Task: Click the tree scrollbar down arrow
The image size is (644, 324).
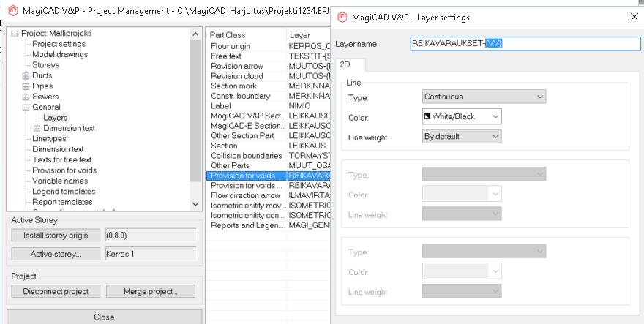Action: point(195,203)
